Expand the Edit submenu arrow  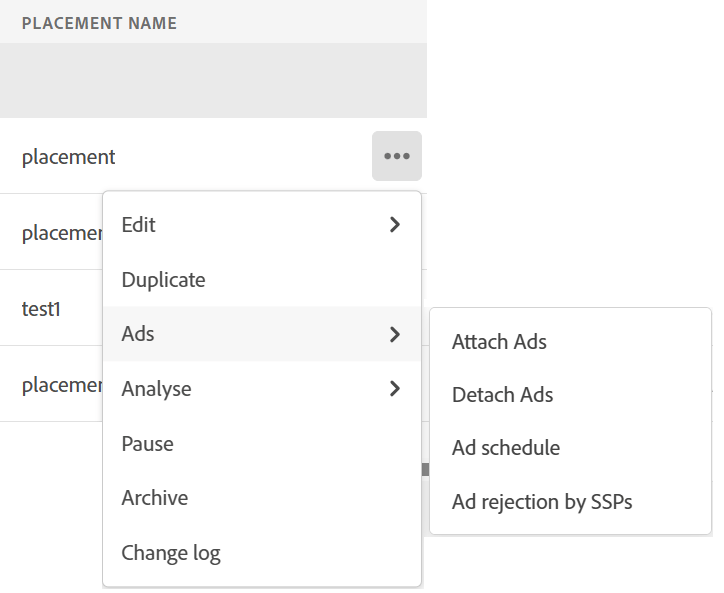coord(395,225)
